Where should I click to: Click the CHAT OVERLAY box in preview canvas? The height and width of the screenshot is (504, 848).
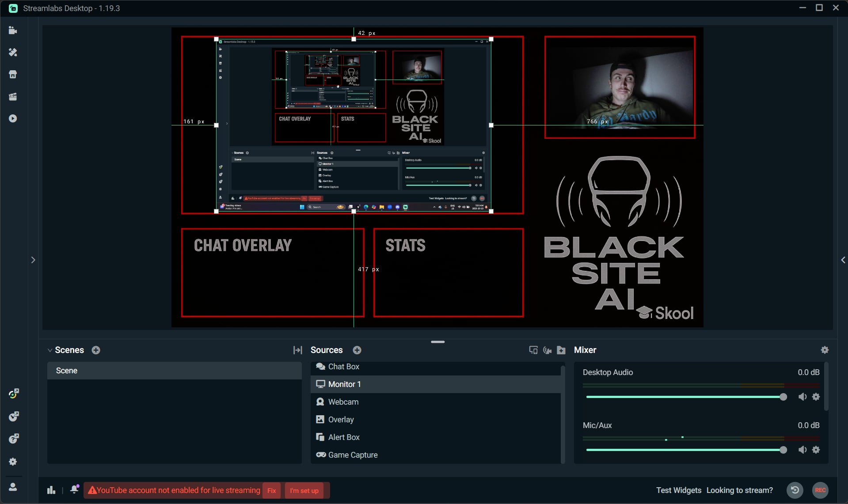(x=273, y=273)
